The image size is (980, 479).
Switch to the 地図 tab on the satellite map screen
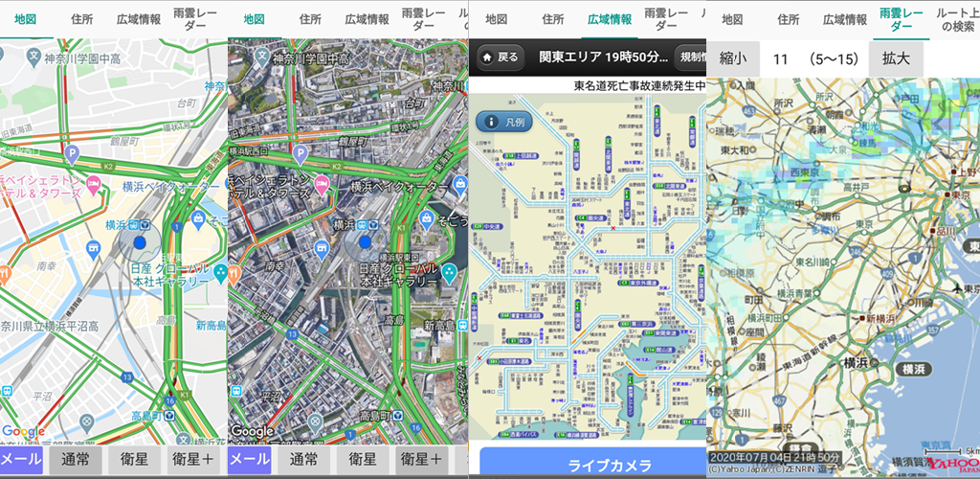click(254, 19)
